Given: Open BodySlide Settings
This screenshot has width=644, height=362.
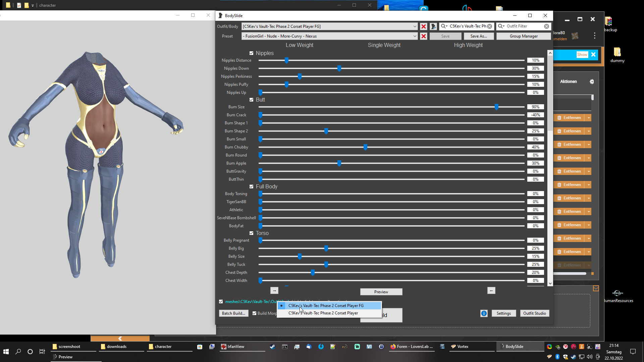Looking at the screenshot, I should (x=503, y=313).
